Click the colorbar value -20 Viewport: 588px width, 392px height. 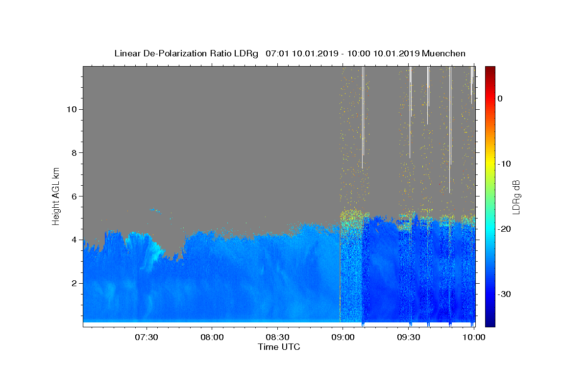coord(505,229)
